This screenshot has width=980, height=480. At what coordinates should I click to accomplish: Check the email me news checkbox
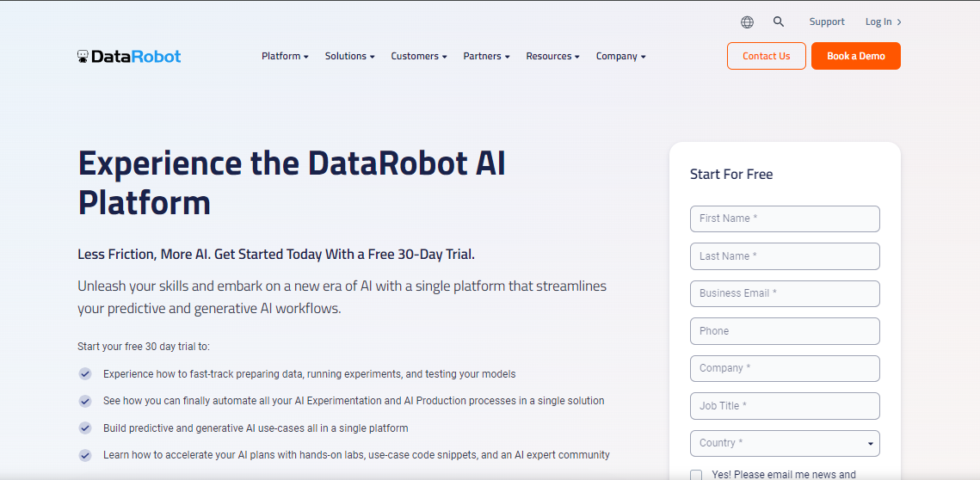tap(696, 475)
